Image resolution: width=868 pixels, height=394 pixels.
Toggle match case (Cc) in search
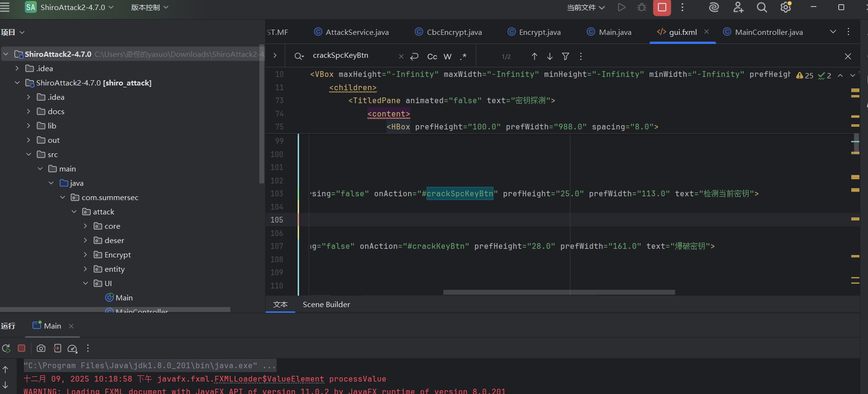tap(432, 56)
